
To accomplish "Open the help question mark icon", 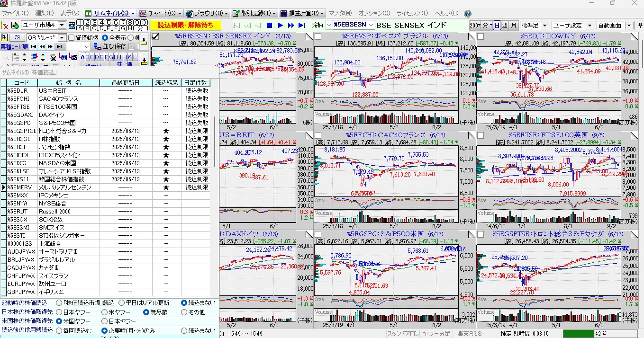I will [468, 13].
